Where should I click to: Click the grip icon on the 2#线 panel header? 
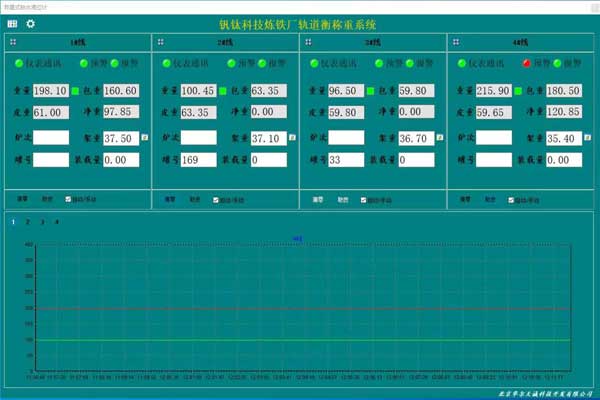click(160, 42)
